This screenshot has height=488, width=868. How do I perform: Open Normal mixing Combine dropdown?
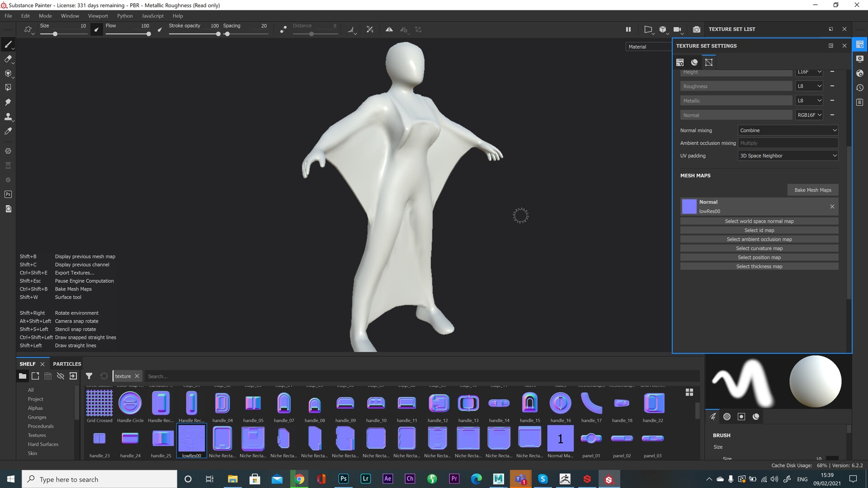coord(788,130)
